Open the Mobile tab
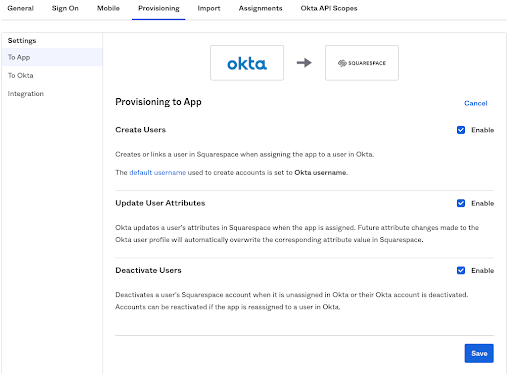The height and width of the screenshot is (374, 512). tap(108, 8)
